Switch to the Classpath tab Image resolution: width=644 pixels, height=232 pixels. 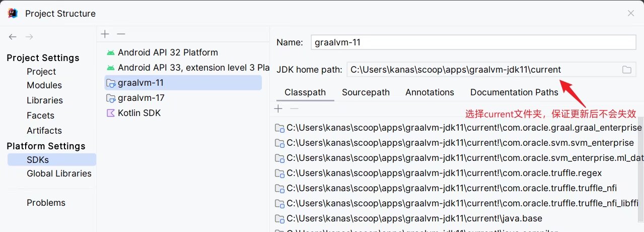305,92
